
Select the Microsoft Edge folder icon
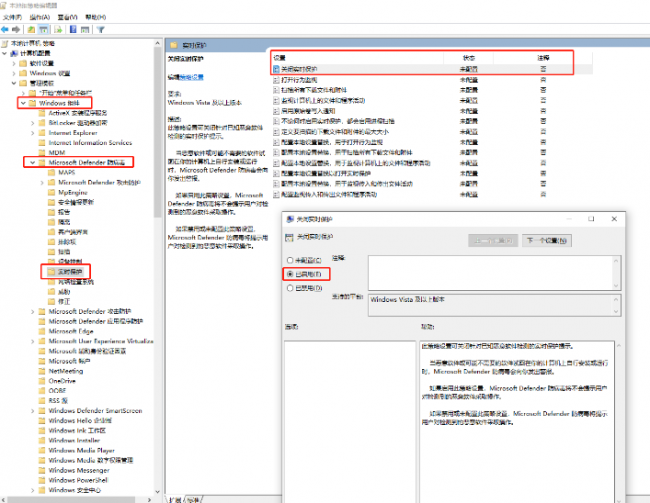42,331
